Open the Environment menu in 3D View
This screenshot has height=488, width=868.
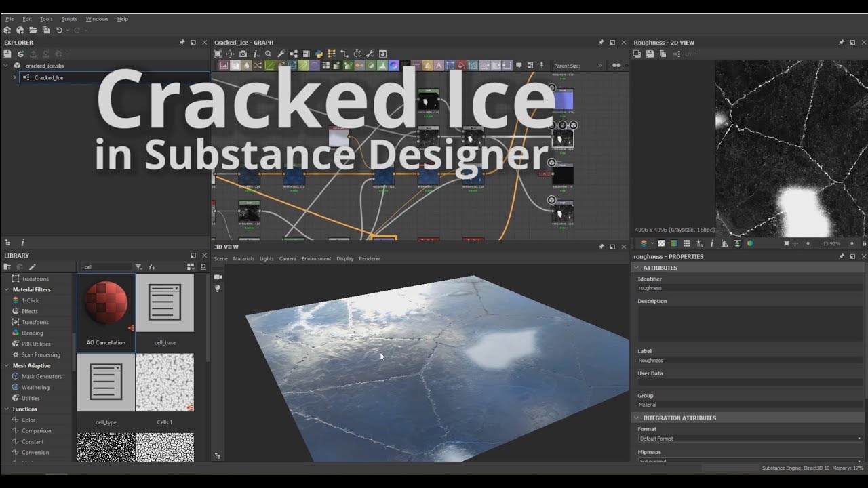(x=317, y=258)
